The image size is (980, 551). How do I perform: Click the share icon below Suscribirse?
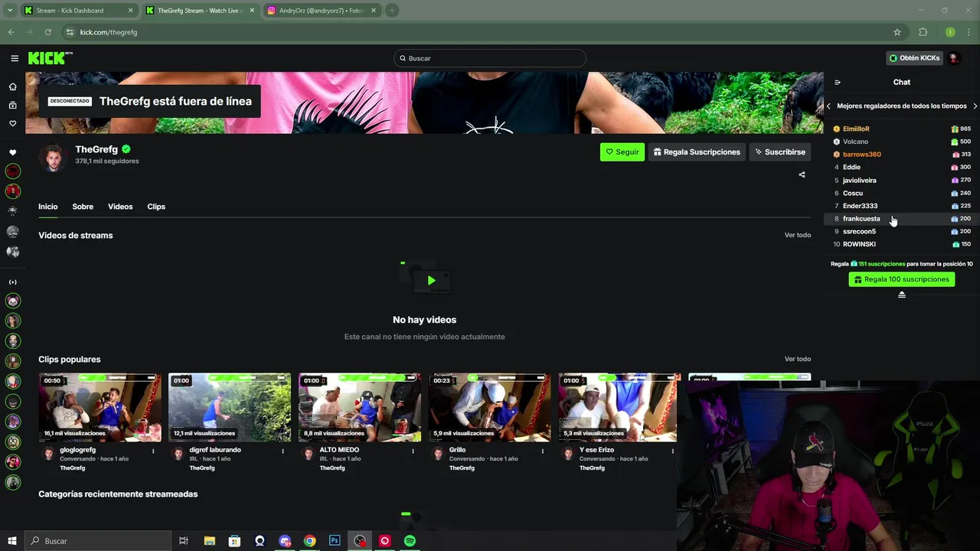point(802,174)
